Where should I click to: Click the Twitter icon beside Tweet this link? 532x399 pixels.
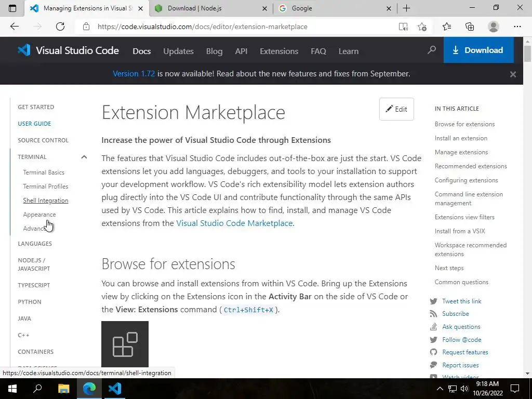point(433,301)
